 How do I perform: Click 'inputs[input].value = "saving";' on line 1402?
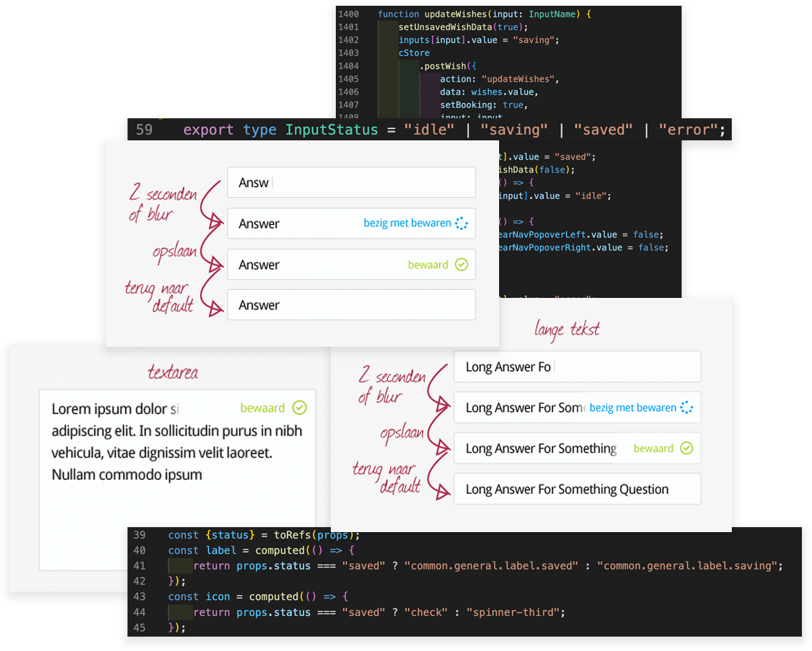tap(478, 40)
